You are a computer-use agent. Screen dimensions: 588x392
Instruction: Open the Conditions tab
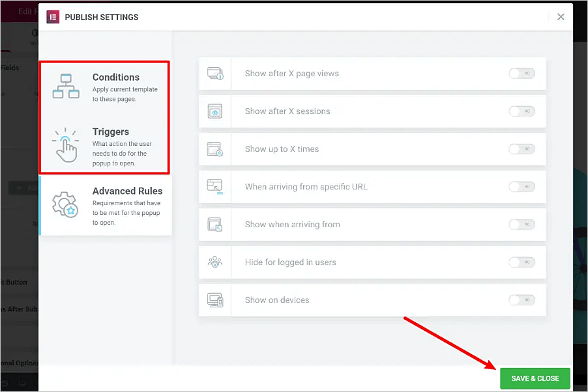115,77
